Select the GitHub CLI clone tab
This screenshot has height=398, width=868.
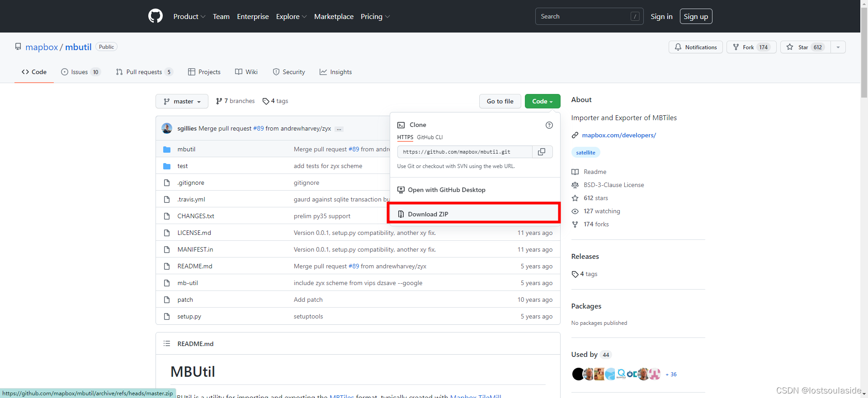point(429,137)
